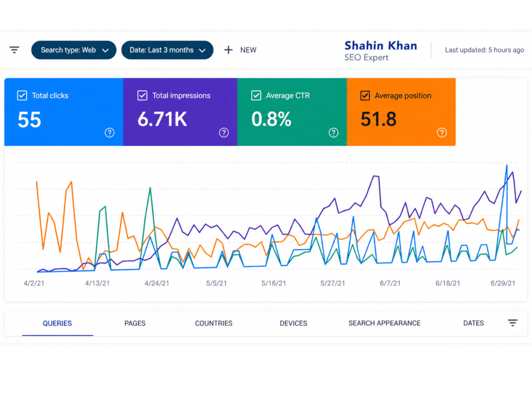Click the Total clicks label text

(50, 96)
